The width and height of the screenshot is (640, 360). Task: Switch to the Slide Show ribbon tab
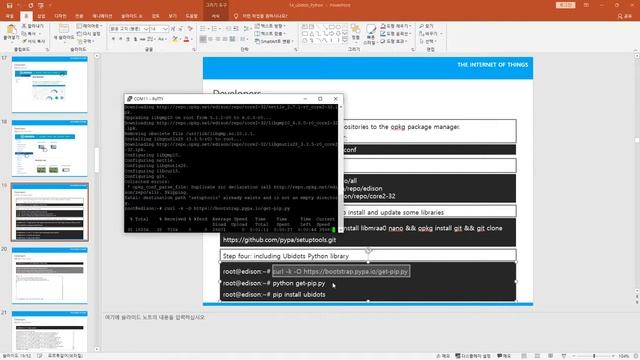pyautogui.click(x=131, y=16)
